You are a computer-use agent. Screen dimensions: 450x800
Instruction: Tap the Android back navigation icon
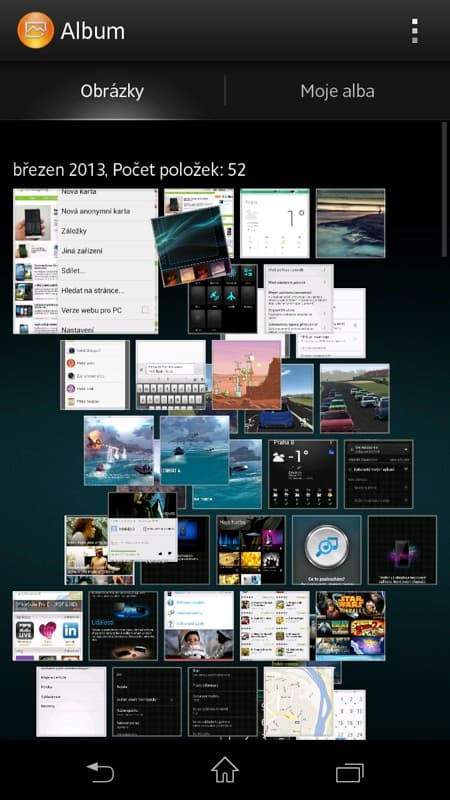(x=100, y=771)
